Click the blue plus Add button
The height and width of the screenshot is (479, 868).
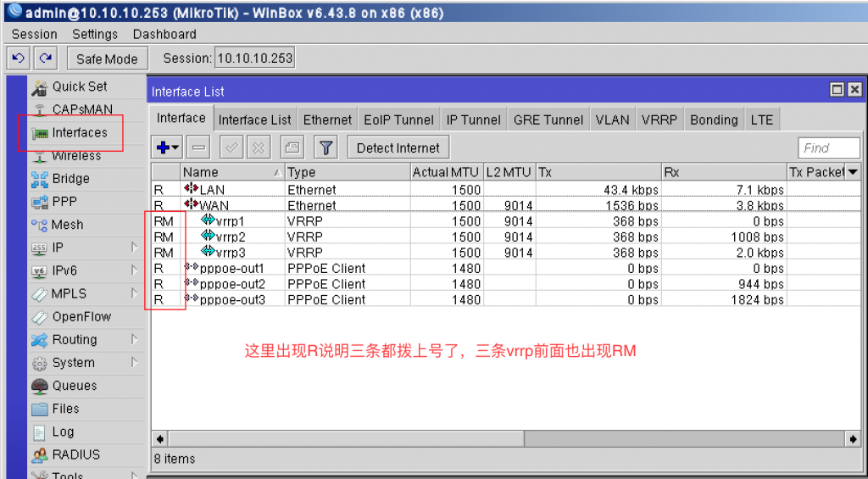point(167,148)
